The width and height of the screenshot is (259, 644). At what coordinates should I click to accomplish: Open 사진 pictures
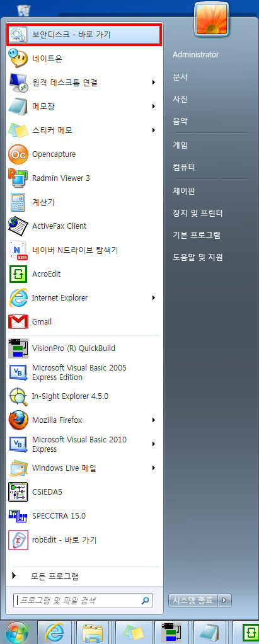[180, 99]
